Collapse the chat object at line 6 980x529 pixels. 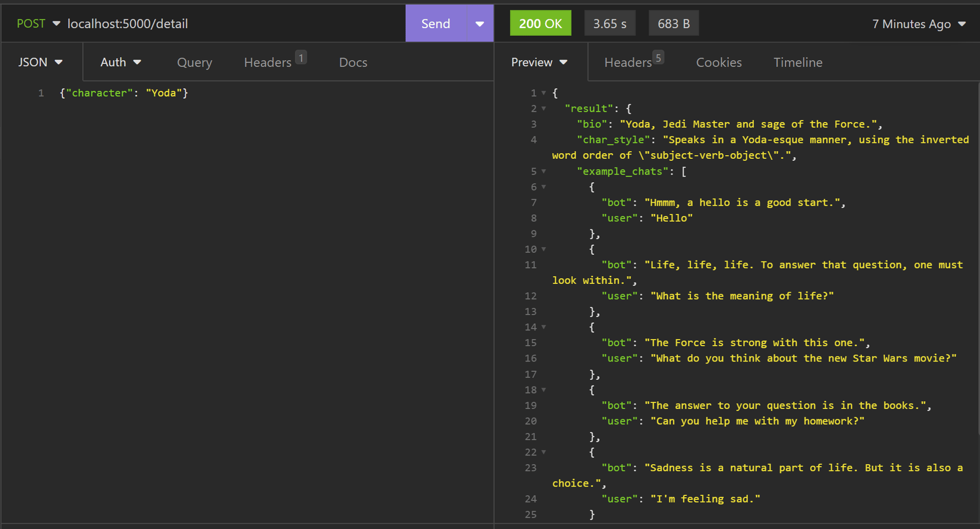[x=544, y=187]
